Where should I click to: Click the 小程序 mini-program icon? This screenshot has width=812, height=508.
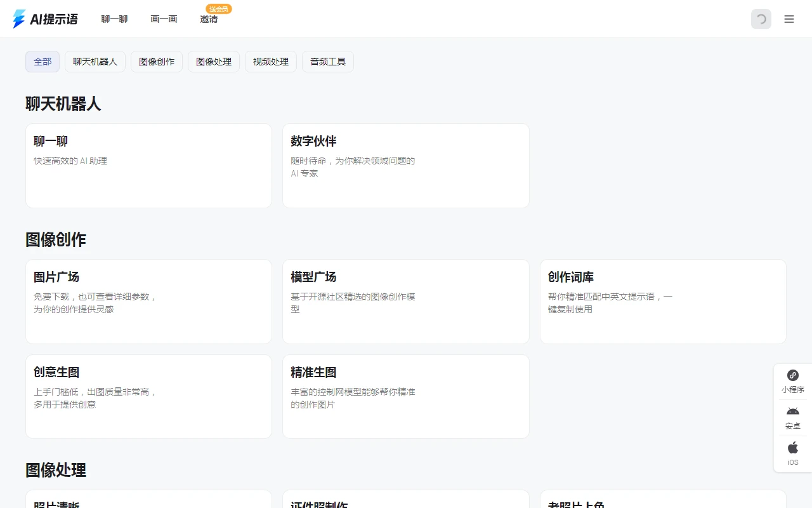coord(792,380)
